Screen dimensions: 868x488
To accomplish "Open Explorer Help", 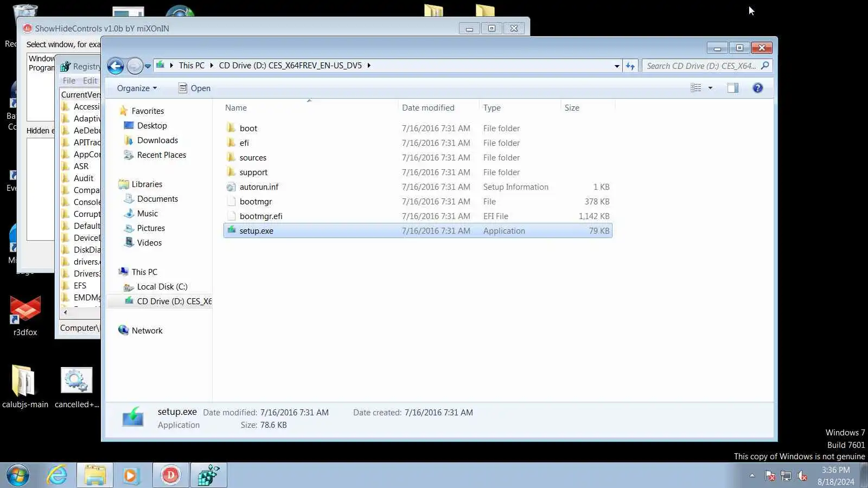I will (x=758, y=88).
